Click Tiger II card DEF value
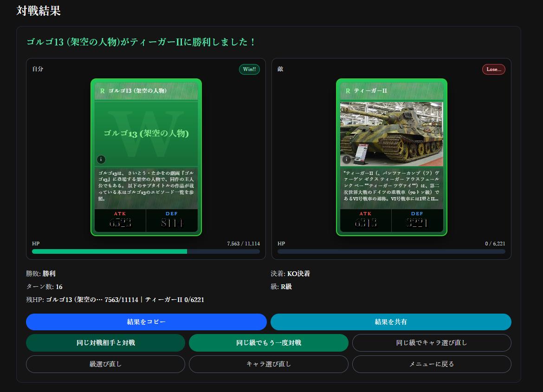The image size is (543, 392). 417,223
